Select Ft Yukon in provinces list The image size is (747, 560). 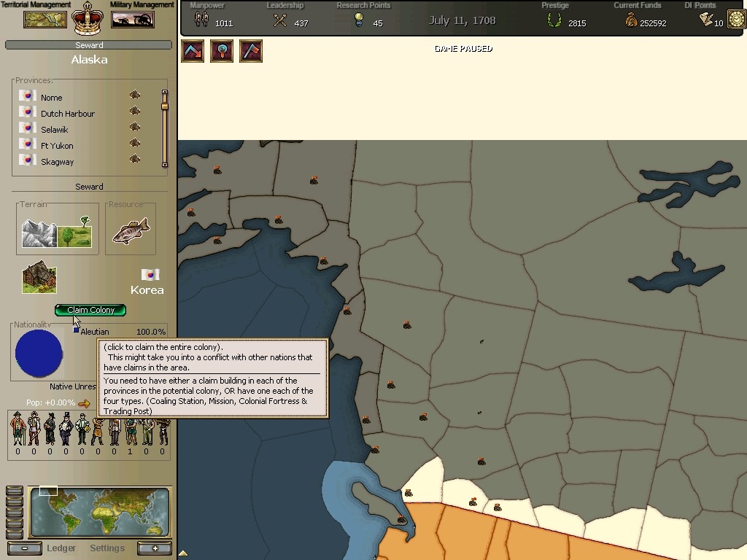[57, 146]
